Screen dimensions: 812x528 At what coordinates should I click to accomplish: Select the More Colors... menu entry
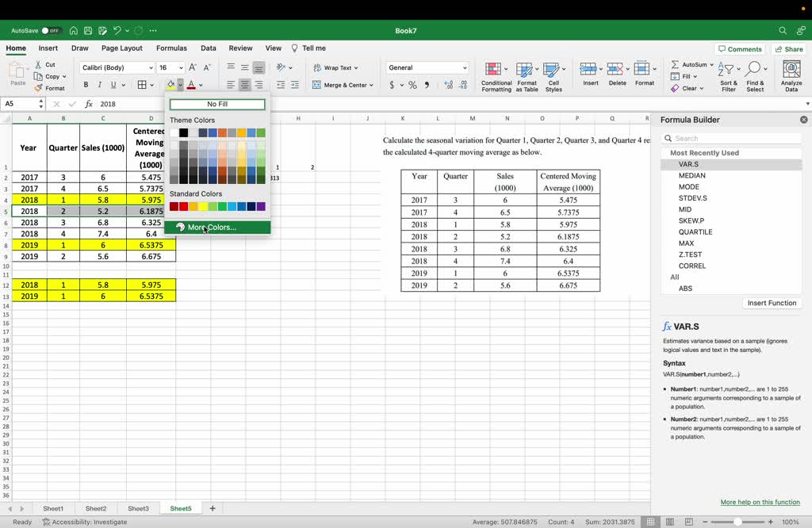(212, 228)
